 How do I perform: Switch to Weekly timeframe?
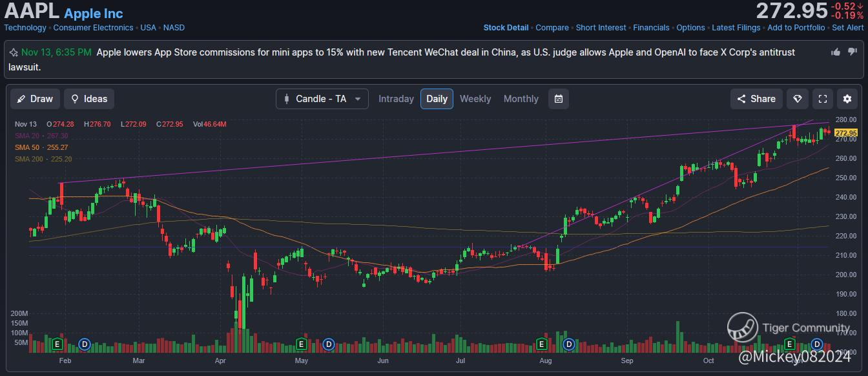[475, 99]
